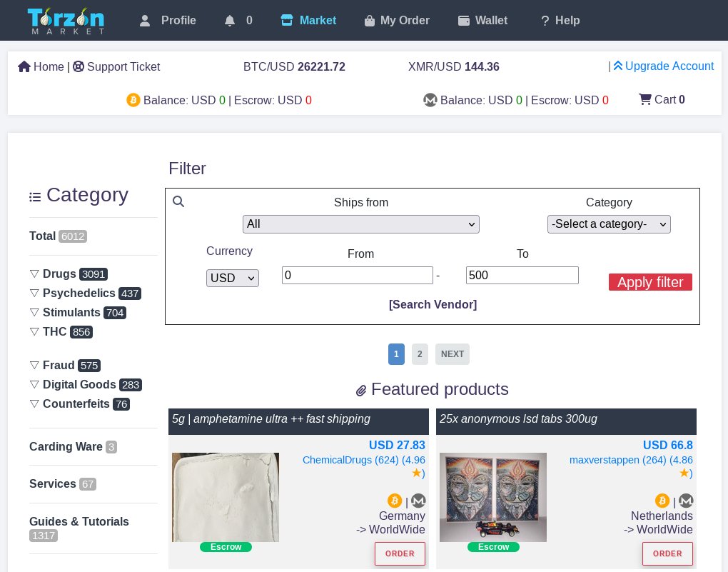Image resolution: width=728 pixels, height=572 pixels.
Task: Click the shopping Cart icon
Action: [645, 99]
